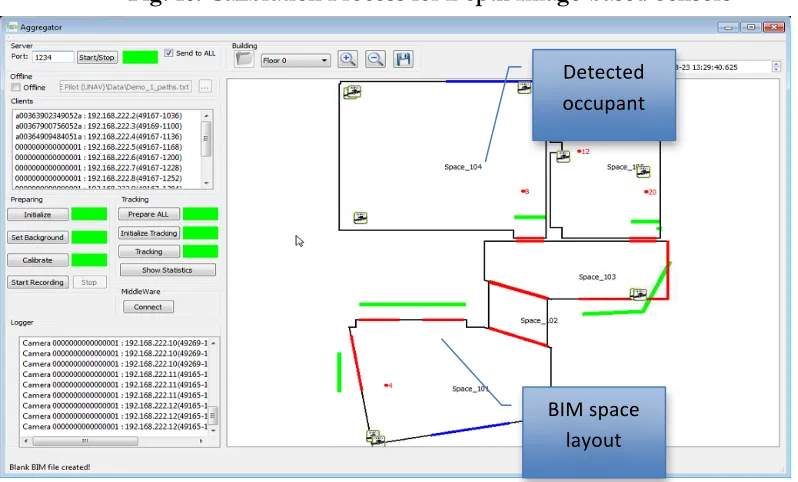Select client a00364909484051a at 192.168.222.4
Image resolution: width=798 pixels, height=482 pixels.
[98, 136]
